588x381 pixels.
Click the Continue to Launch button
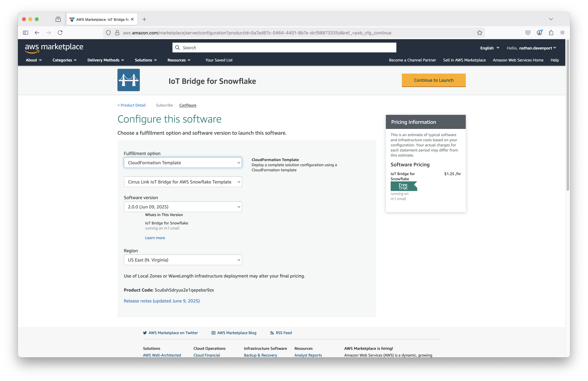pyautogui.click(x=433, y=80)
